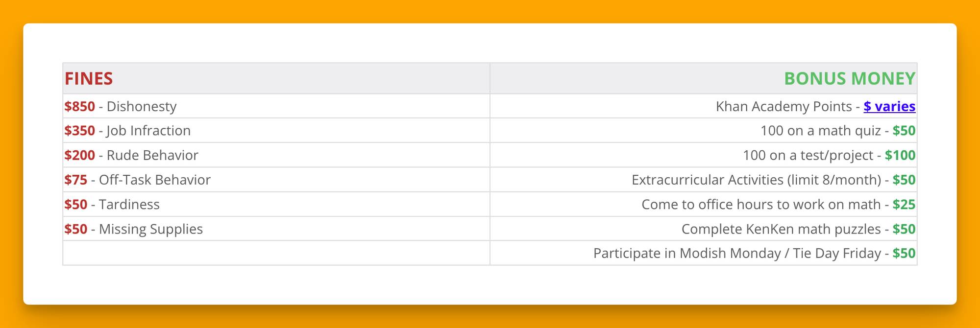
Task: Click the office hours bonus entry
Action: (x=779, y=204)
